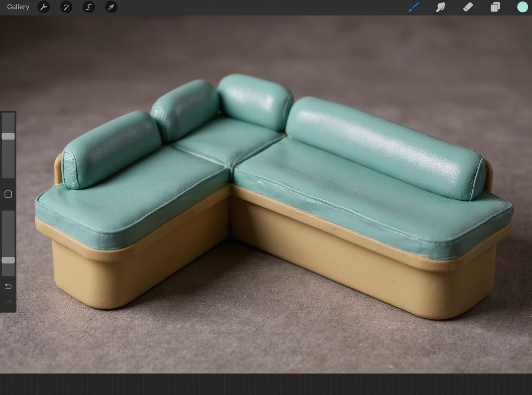Undo the last action
The image size is (532, 395).
coord(8,286)
